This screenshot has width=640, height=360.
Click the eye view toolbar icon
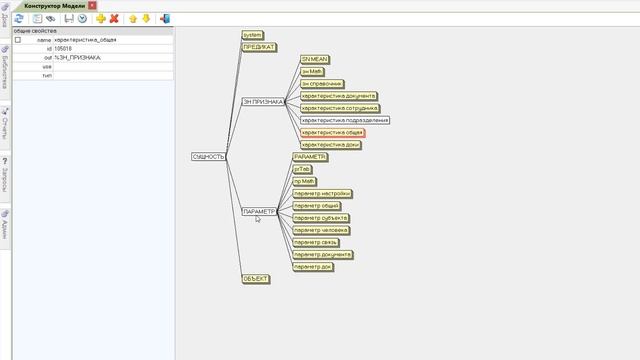(51, 19)
